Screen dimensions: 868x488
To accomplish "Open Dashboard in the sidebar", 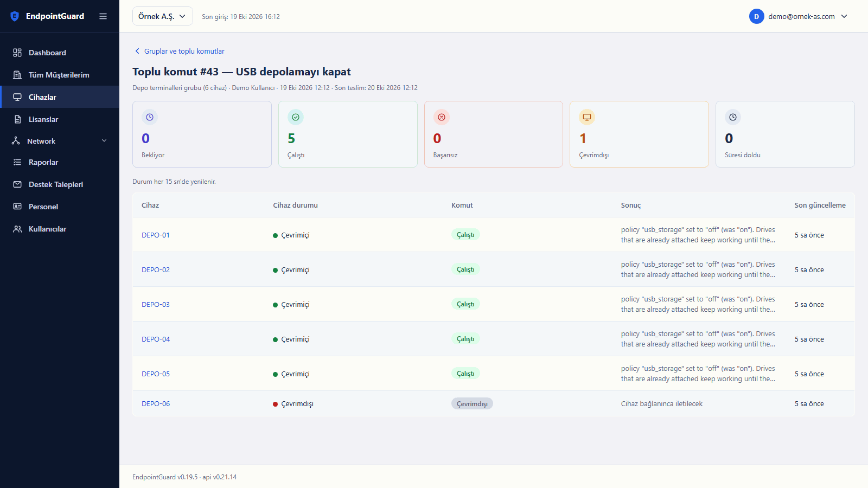I will pyautogui.click(x=60, y=53).
